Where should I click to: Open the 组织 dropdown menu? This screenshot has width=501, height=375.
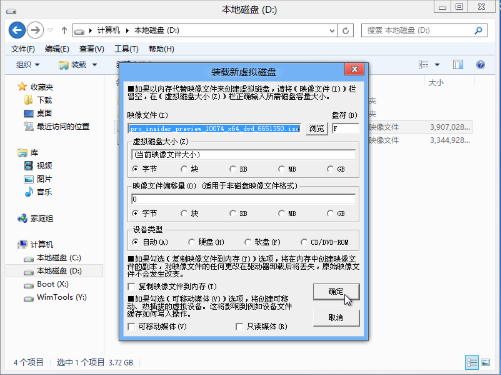(x=28, y=64)
